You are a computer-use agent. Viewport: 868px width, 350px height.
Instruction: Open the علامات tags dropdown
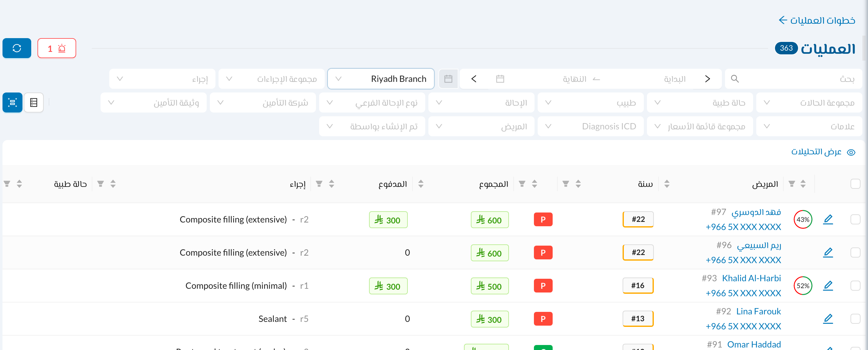tap(809, 127)
